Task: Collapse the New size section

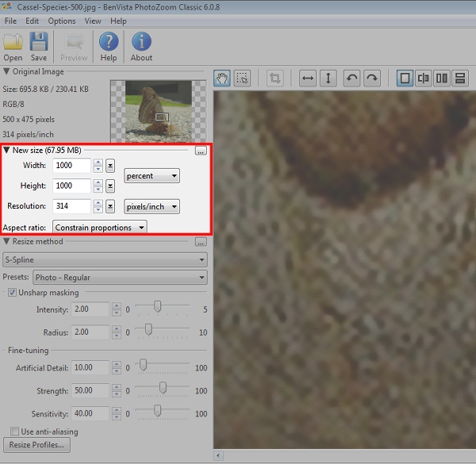Action: coord(6,150)
